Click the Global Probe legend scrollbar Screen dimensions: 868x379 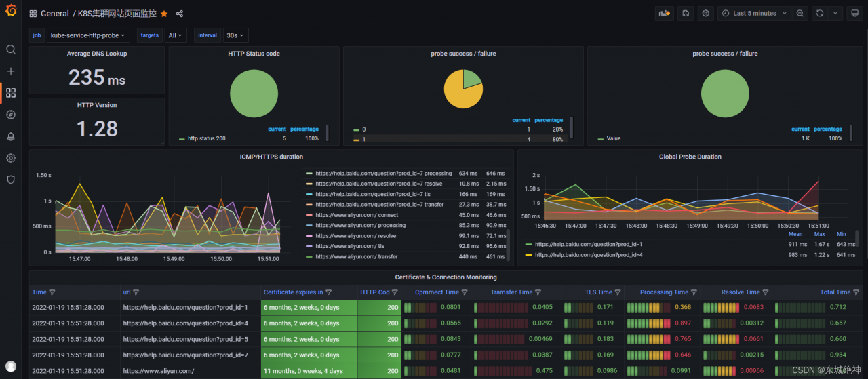click(857, 239)
